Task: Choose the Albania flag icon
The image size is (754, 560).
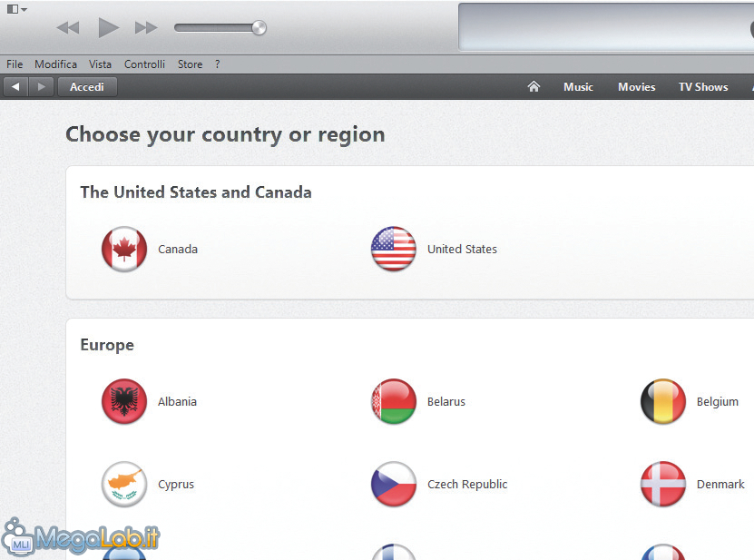Action: [124, 401]
